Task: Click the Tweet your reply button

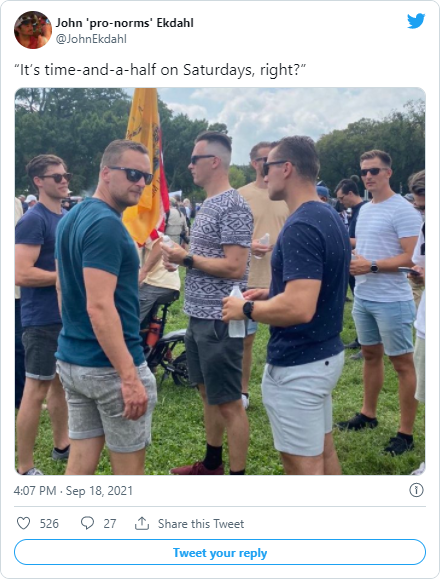Action: click(x=220, y=552)
